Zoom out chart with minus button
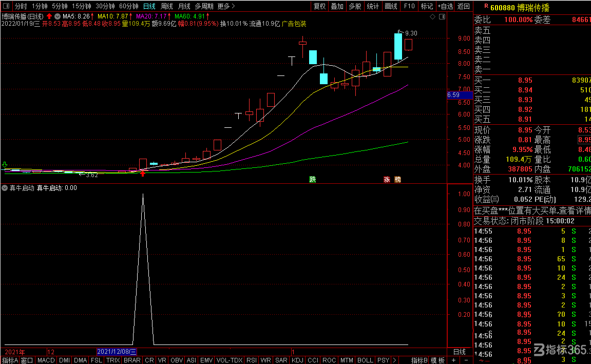591x364 pixels. [x=466, y=360]
